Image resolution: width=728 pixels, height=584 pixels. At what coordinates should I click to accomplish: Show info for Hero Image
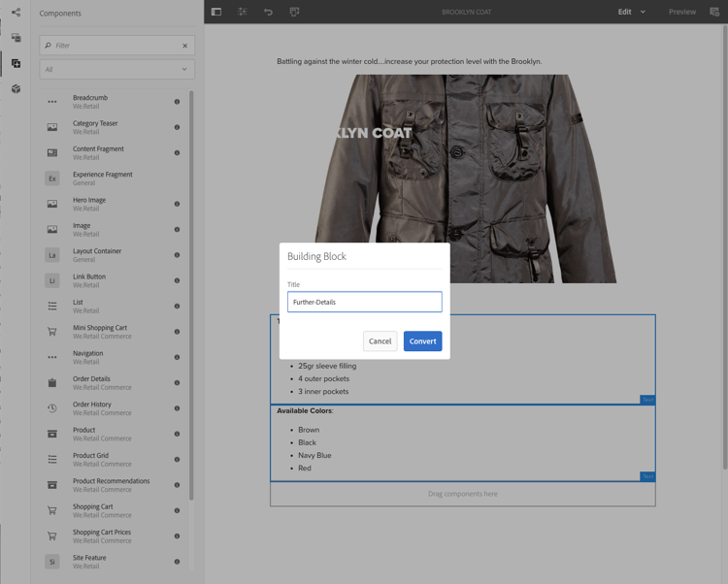tap(177, 204)
